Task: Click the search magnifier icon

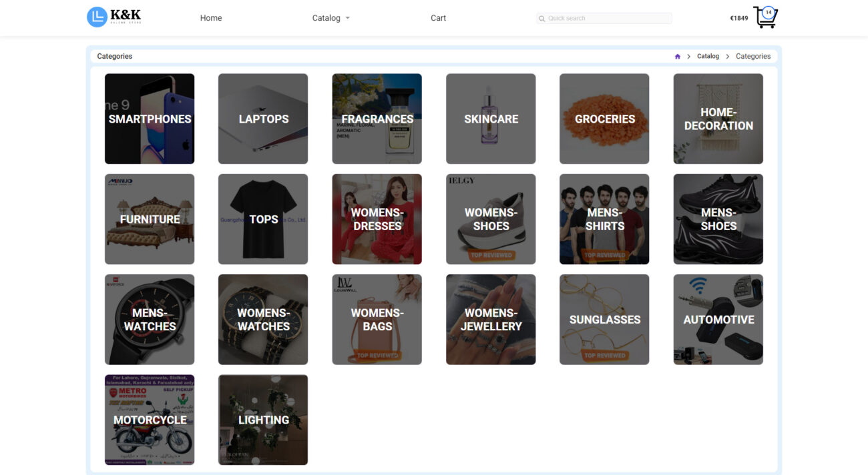Action: [542, 19]
